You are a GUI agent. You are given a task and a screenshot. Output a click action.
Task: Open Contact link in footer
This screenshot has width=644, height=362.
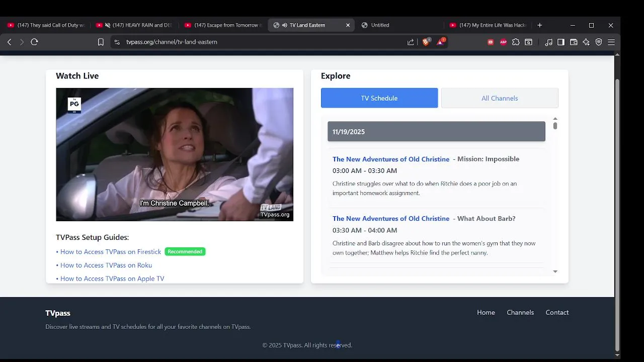pos(557,313)
